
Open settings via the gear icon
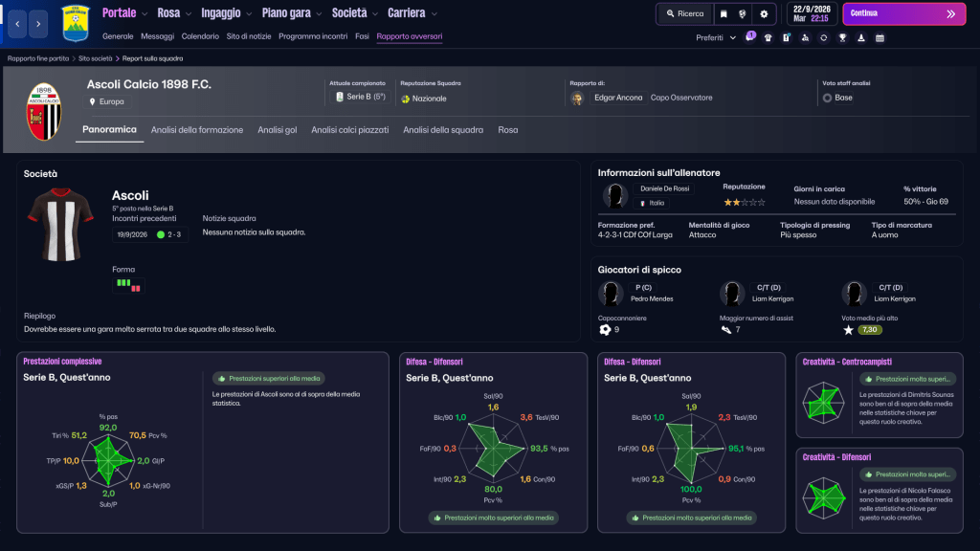tap(764, 13)
